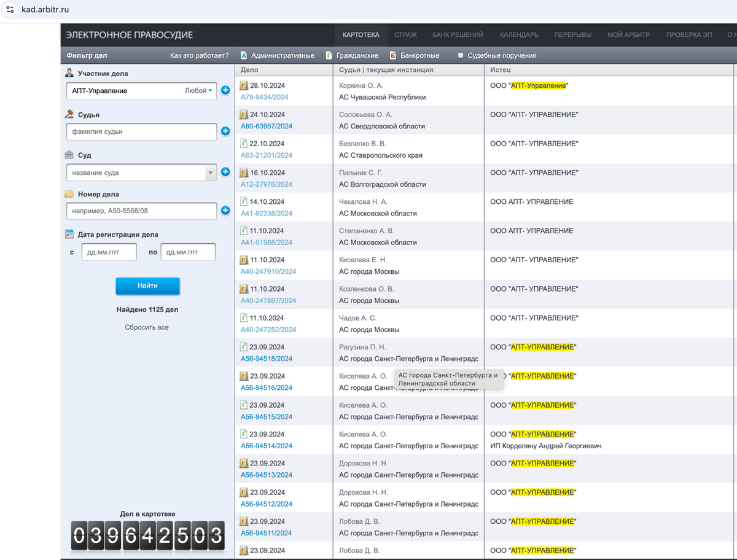Click the browser site info icon
The height and width of the screenshot is (560, 737).
[x=10, y=10]
